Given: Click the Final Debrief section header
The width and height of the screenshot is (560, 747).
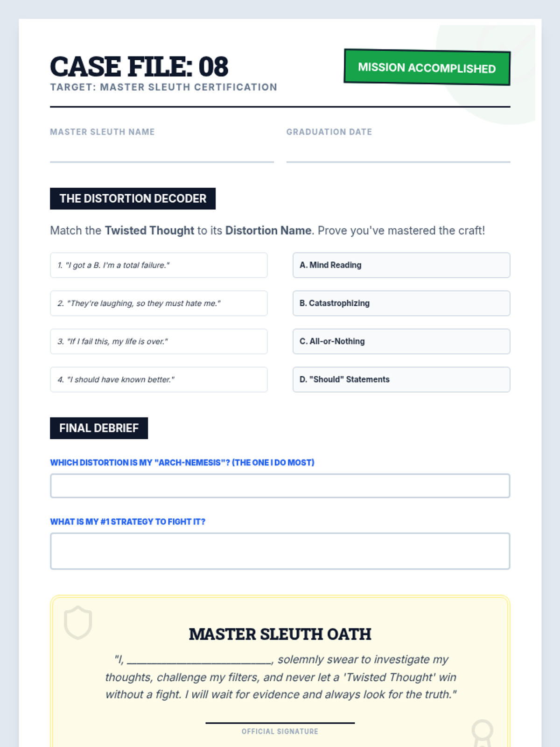Looking at the screenshot, I should [x=99, y=428].
